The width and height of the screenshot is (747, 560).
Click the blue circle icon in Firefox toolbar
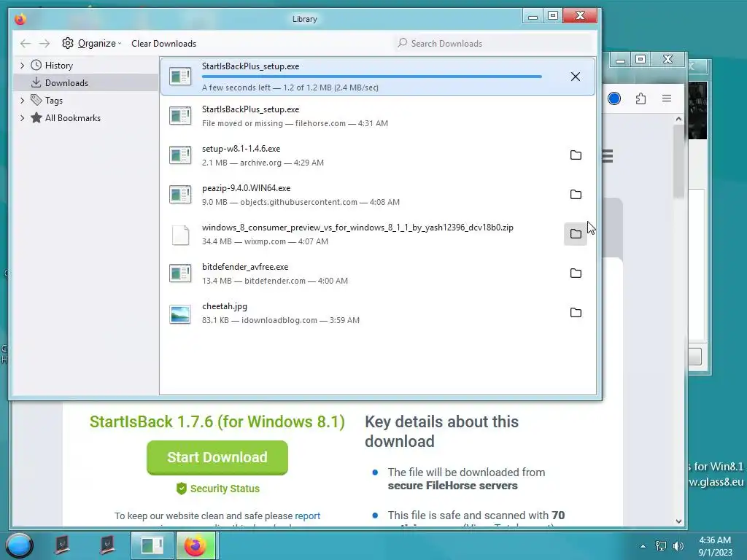click(x=614, y=98)
